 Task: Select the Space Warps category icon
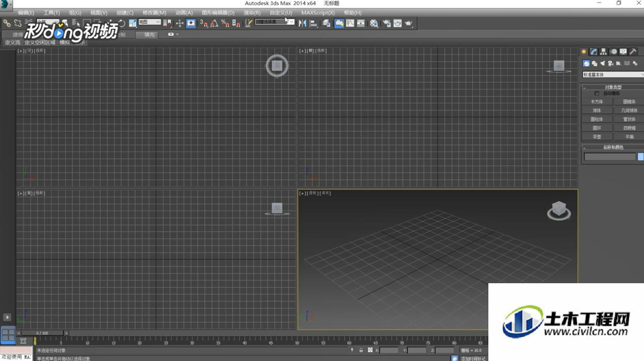(x=627, y=63)
